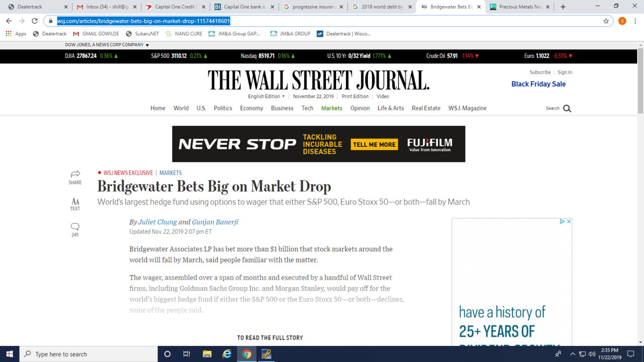Open the Chrome taskbar icon
Viewport: 644px width, 362px height.
click(x=247, y=354)
